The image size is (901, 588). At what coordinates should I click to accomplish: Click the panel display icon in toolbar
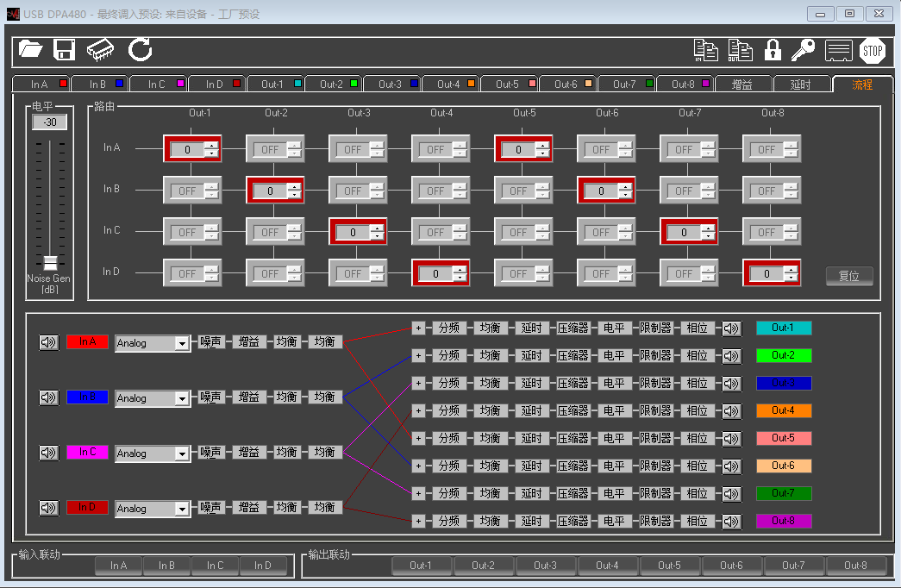pyautogui.click(x=838, y=51)
